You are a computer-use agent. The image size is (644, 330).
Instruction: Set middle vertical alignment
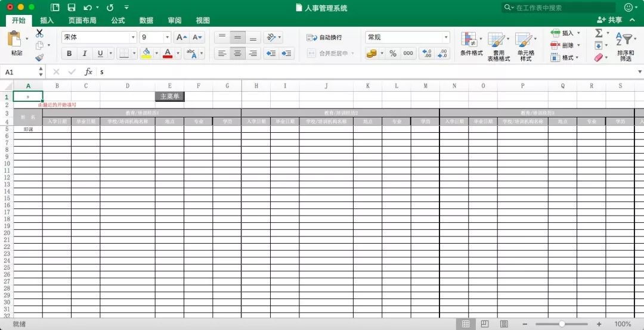pyautogui.click(x=237, y=38)
